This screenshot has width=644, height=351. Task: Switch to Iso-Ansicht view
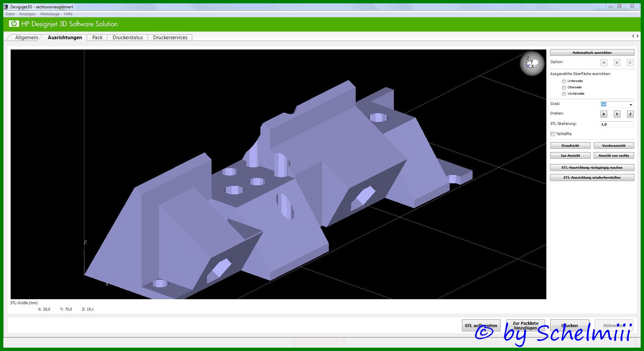pyautogui.click(x=570, y=155)
